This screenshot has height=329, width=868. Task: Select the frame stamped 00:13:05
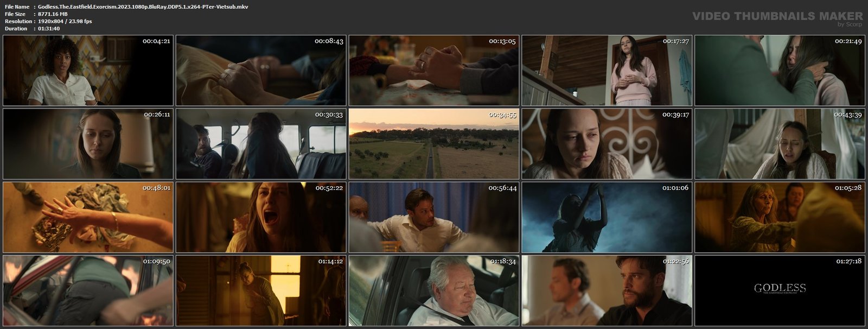[434, 71]
